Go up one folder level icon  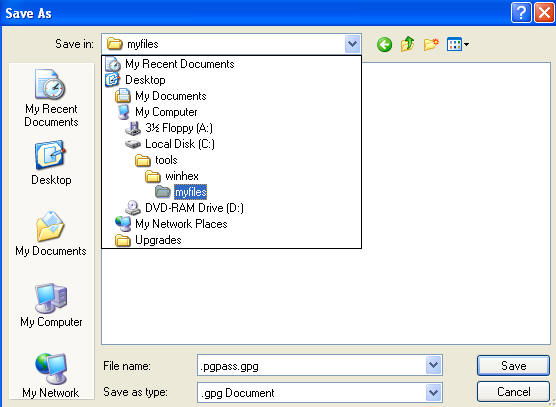[x=407, y=44]
